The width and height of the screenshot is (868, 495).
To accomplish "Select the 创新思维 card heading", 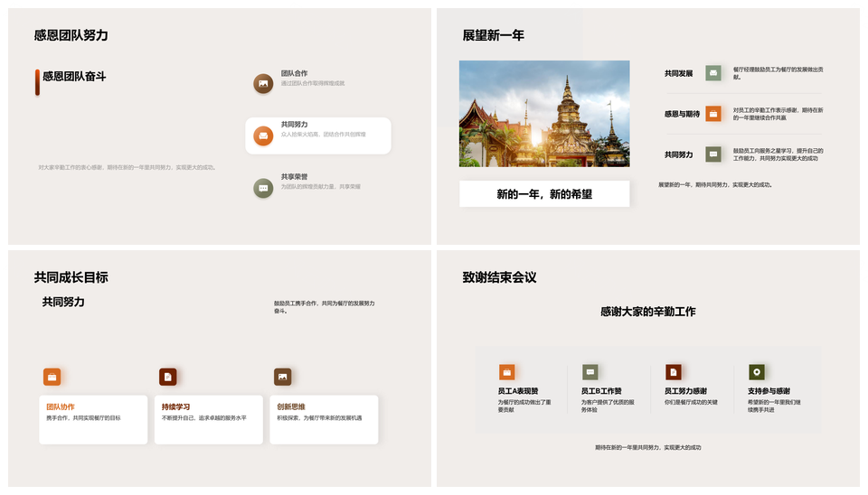I will click(291, 406).
